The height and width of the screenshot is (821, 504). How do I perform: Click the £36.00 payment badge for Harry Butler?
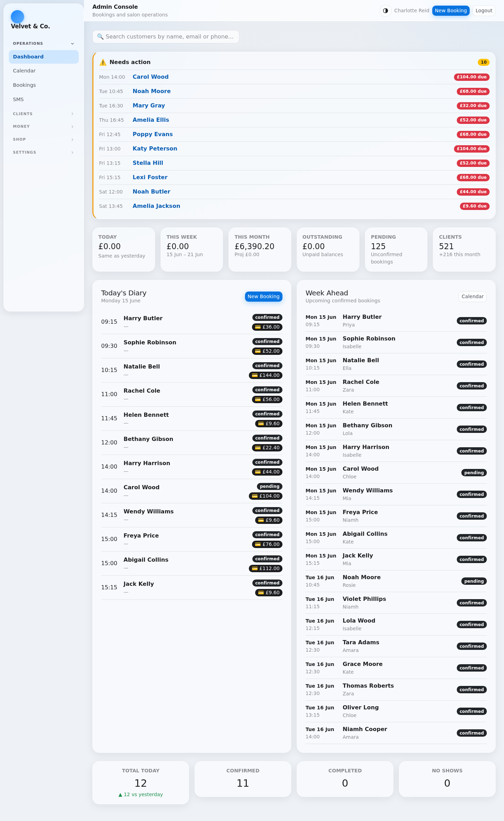click(267, 327)
